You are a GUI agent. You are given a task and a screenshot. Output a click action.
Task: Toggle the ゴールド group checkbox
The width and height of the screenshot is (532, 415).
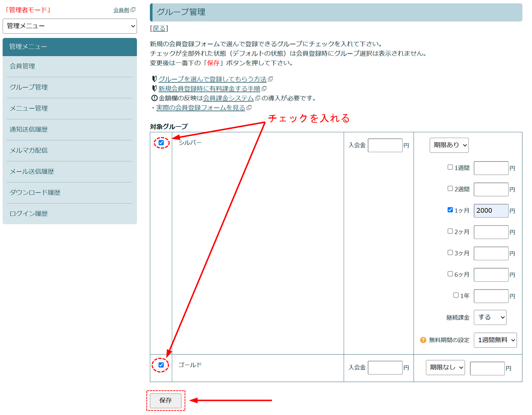tap(161, 365)
